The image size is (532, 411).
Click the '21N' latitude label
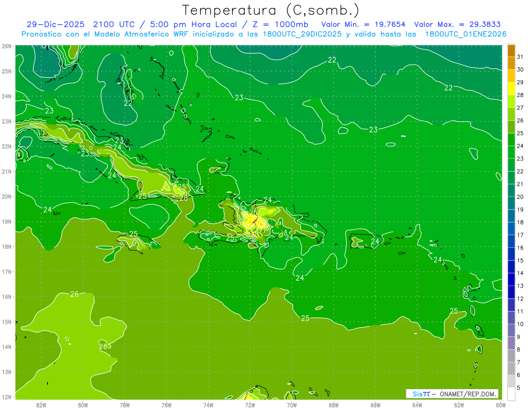[7, 171]
